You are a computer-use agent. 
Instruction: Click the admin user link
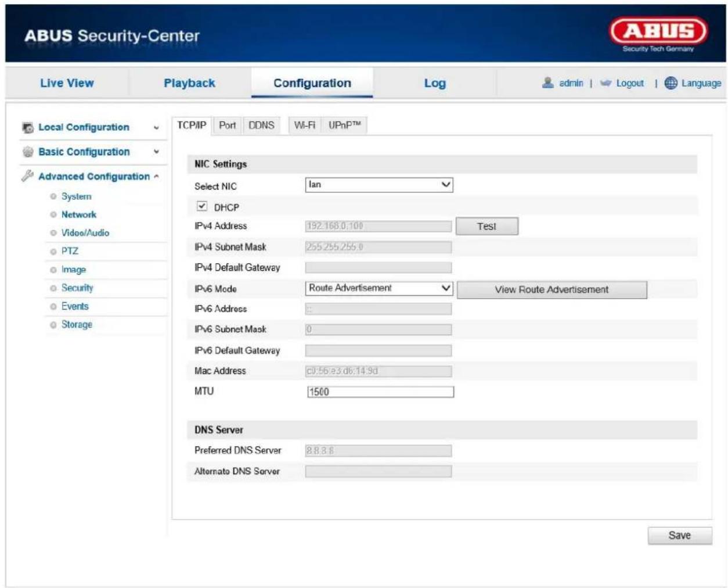pos(571,83)
